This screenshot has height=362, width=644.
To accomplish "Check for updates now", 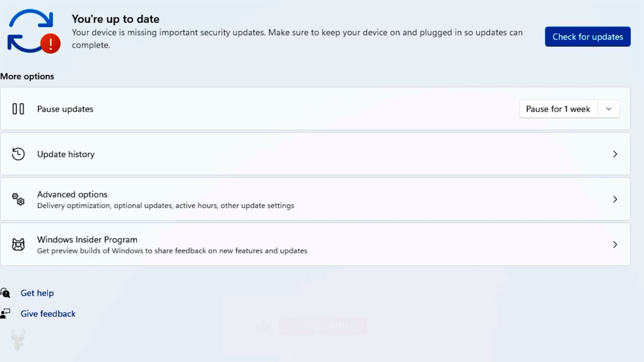I will pyautogui.click(x=588, y=37).
